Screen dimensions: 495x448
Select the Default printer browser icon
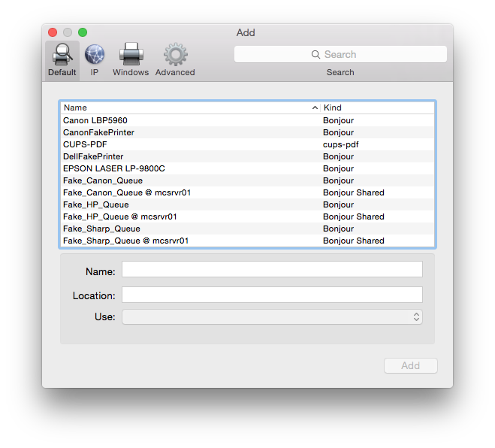tap(62, 60)
